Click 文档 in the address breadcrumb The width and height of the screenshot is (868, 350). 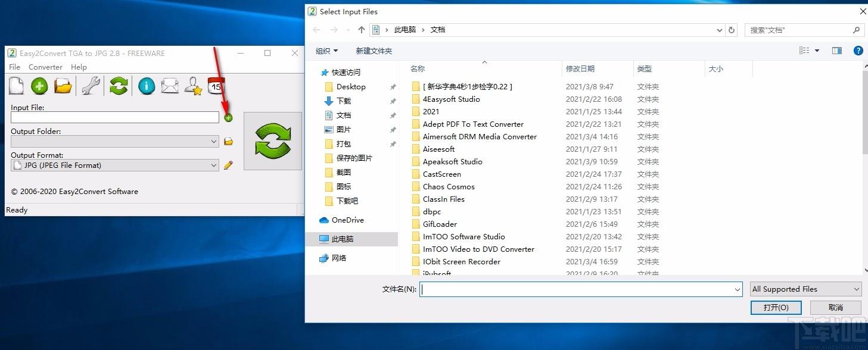438,30
